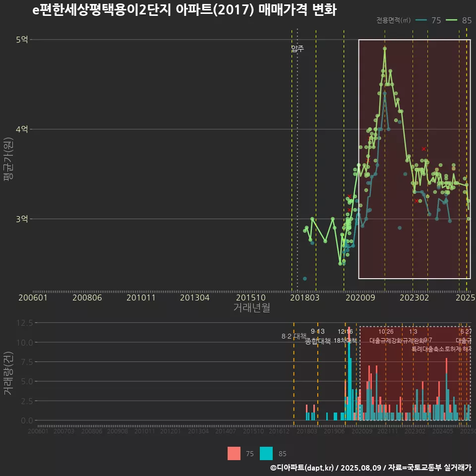Click the 12.5 volume axis label
The image size is (476, 476).
coord(25,323)
